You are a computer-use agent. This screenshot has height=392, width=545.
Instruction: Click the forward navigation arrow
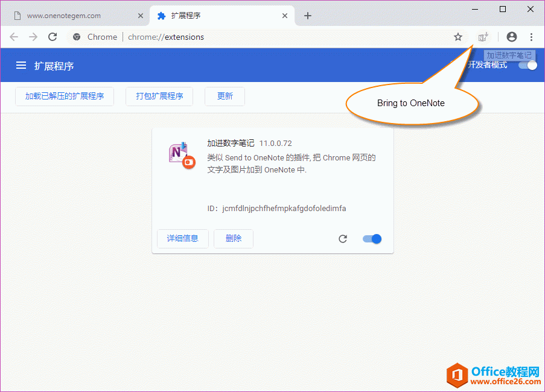click(33, 37)
